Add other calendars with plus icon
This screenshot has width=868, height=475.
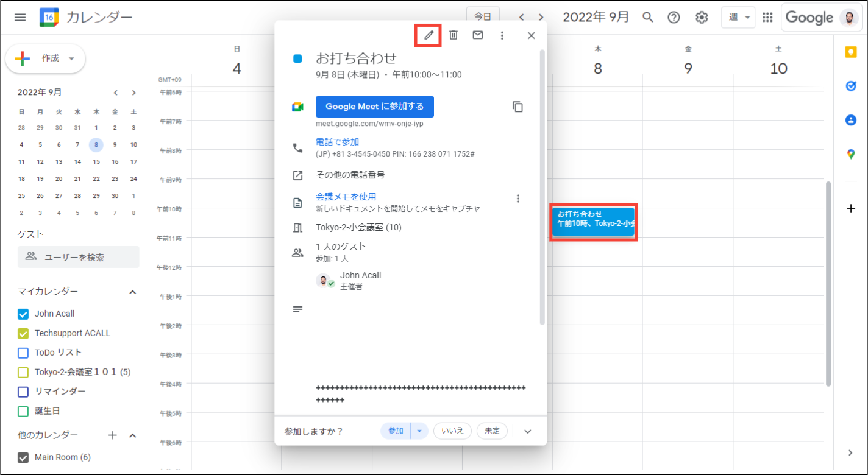[x=112, y=435]
